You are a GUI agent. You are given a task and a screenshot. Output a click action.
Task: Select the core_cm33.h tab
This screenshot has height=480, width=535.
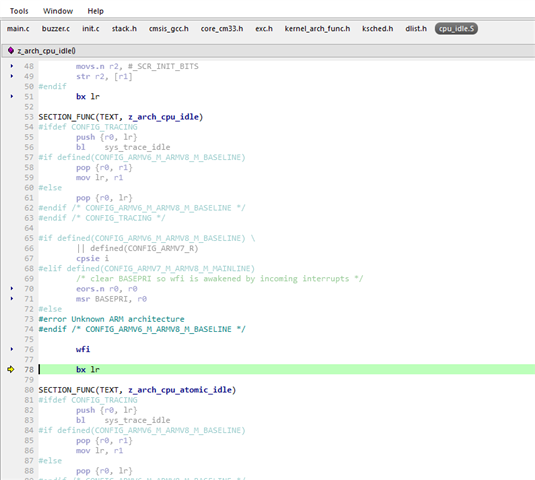point(222,29)
